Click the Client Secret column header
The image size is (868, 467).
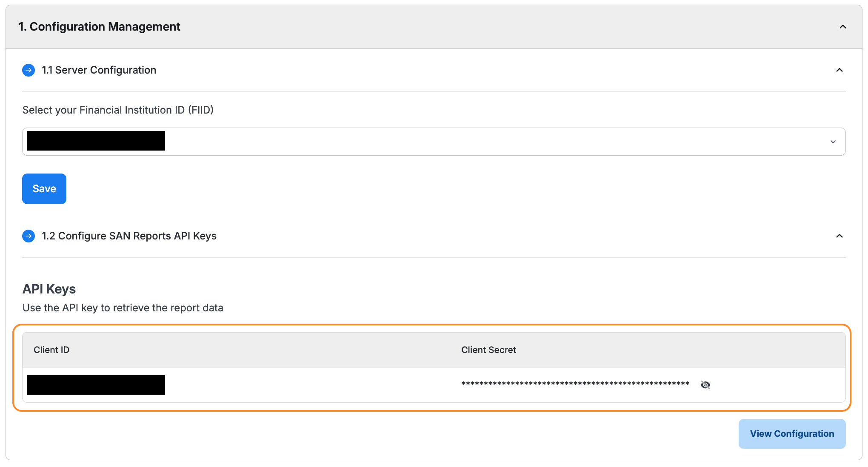pyautogui.click(x=488, y=350)
